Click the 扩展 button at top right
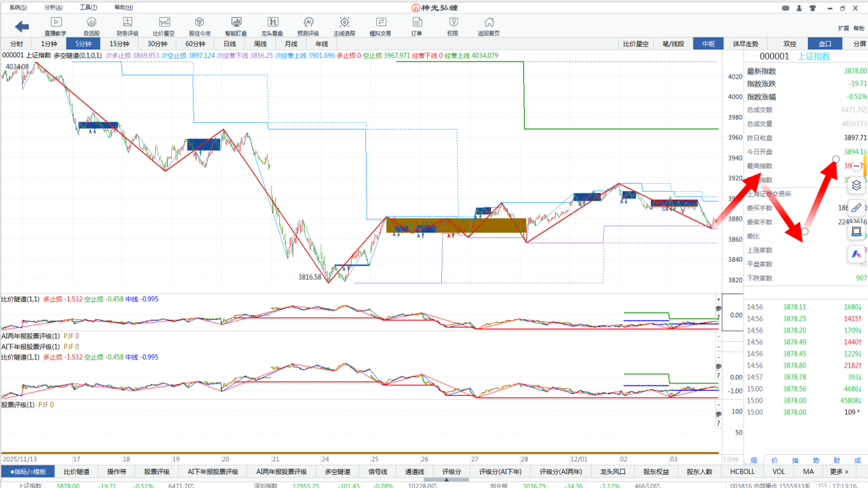 click(843, 28)
